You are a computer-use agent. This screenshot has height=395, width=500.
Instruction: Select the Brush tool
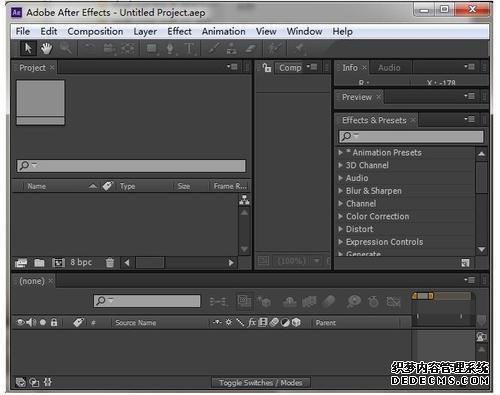(x=214, y=49)
